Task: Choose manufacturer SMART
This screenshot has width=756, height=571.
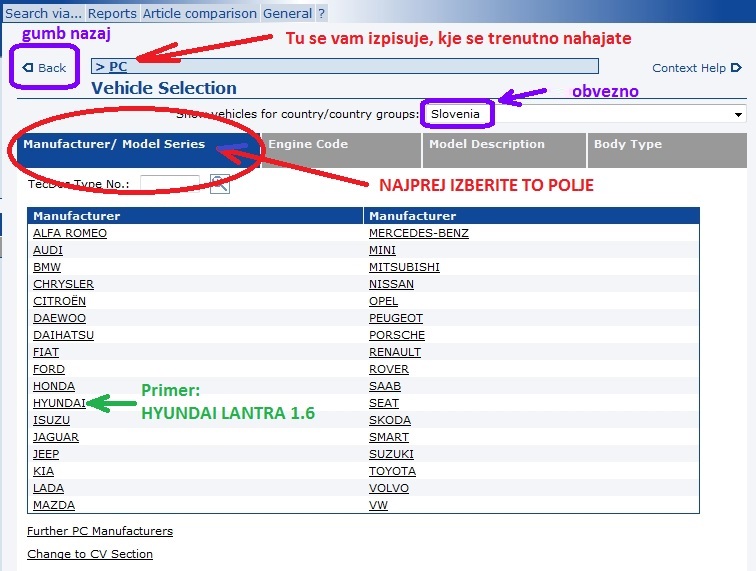Action: [x=389, y=437]
